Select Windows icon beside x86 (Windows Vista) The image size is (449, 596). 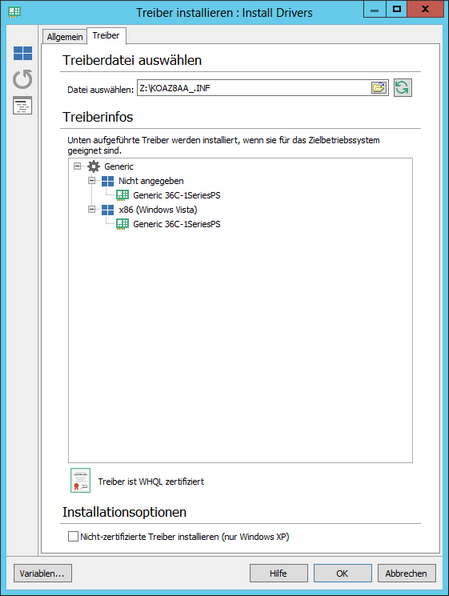coord(108,210)
